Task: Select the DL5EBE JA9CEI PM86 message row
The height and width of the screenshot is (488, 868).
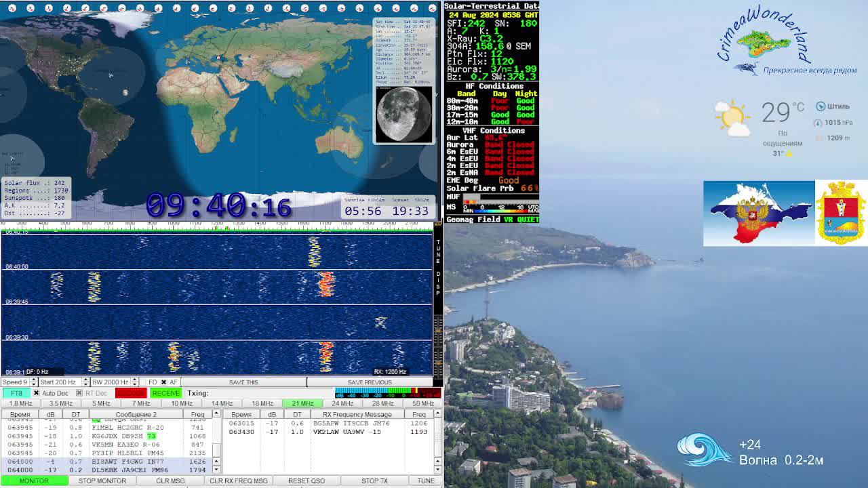Action: click(x=107, y=470)
